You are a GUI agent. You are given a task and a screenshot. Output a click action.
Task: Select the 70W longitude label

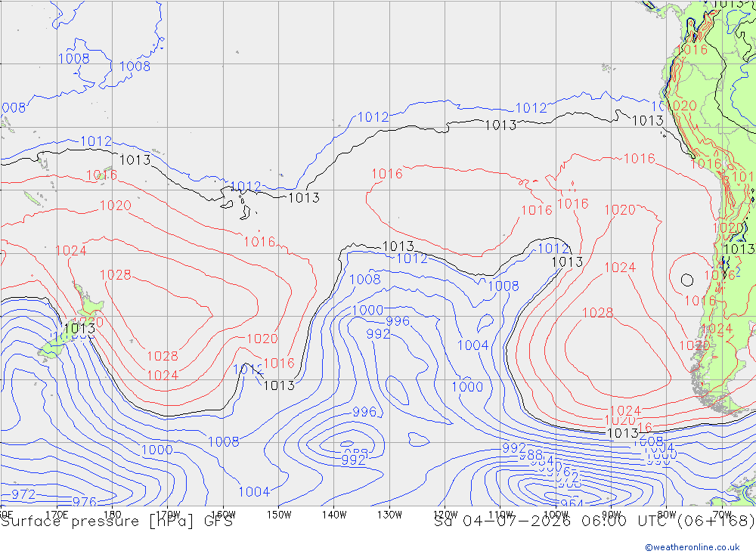[x=722, y=515]
